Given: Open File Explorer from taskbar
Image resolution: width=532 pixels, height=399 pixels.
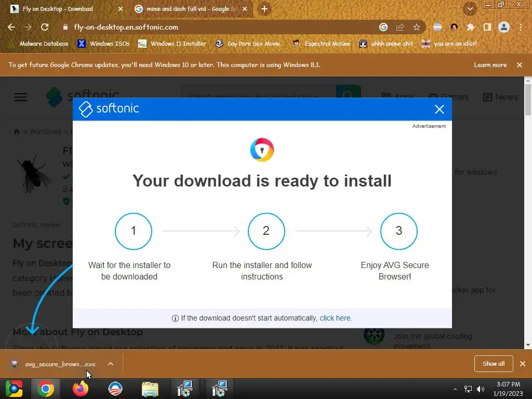Looking at the screenshot, I should [x=150, y=389].
